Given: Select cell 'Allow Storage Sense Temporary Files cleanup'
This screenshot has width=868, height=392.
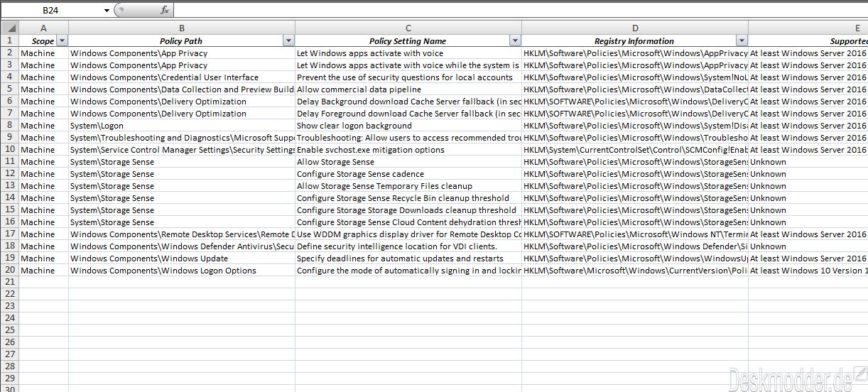Looking at the screenshot, I should [408, 186].
